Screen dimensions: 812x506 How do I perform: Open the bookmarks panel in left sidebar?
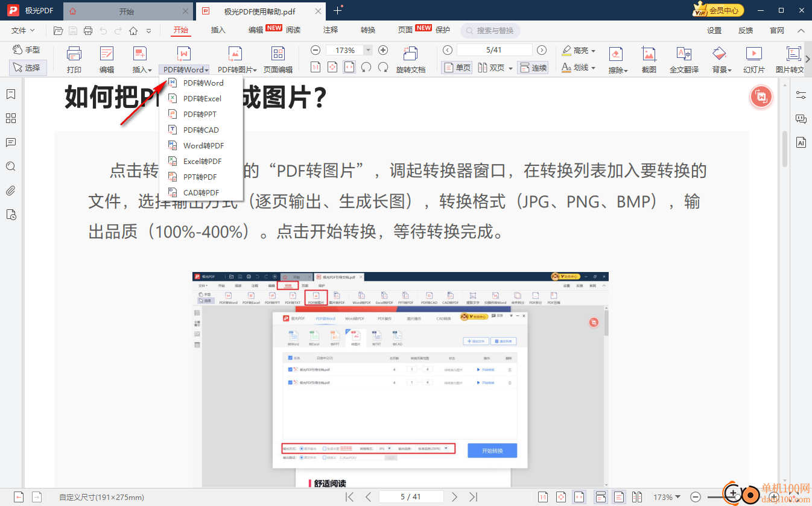pyautogui.click(x=10, y=94)
